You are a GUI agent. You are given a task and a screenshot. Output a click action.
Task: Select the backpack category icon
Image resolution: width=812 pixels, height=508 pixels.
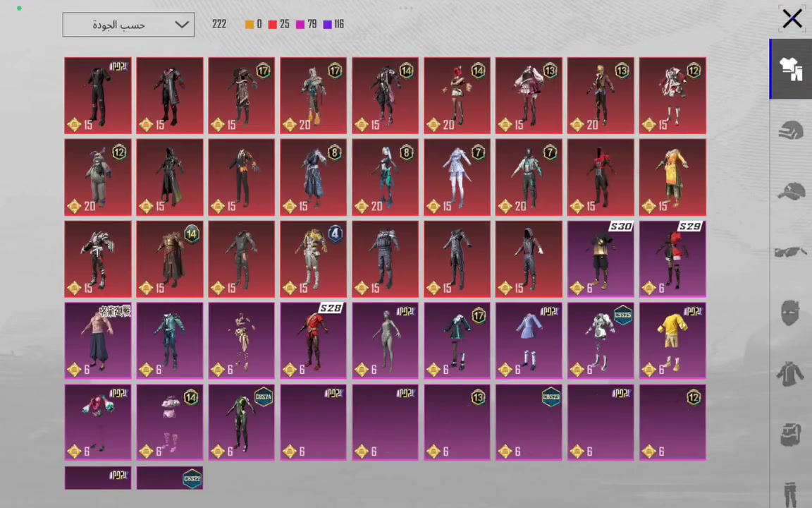(x=790, y=434)
